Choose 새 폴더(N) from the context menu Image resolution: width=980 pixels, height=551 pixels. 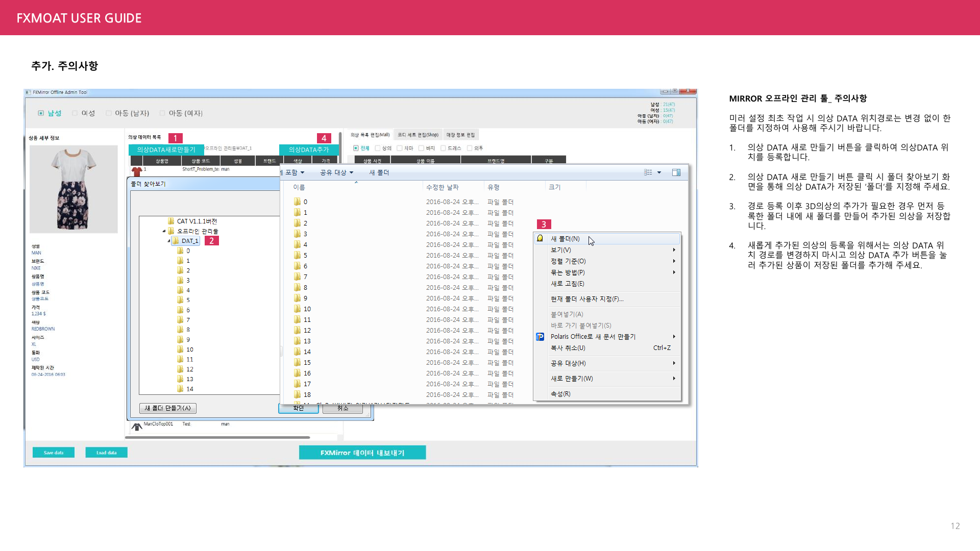click(x=607, y=239)
